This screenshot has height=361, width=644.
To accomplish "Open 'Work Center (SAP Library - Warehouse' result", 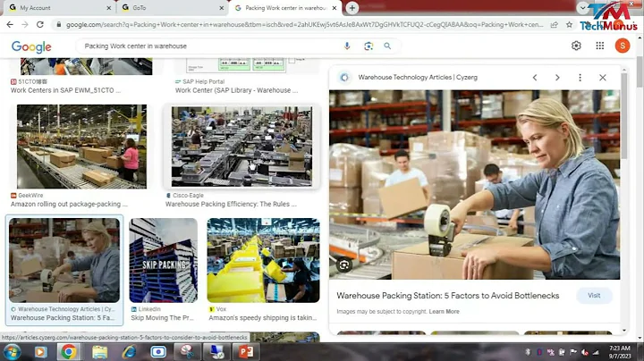I will [x=236, y=90].
